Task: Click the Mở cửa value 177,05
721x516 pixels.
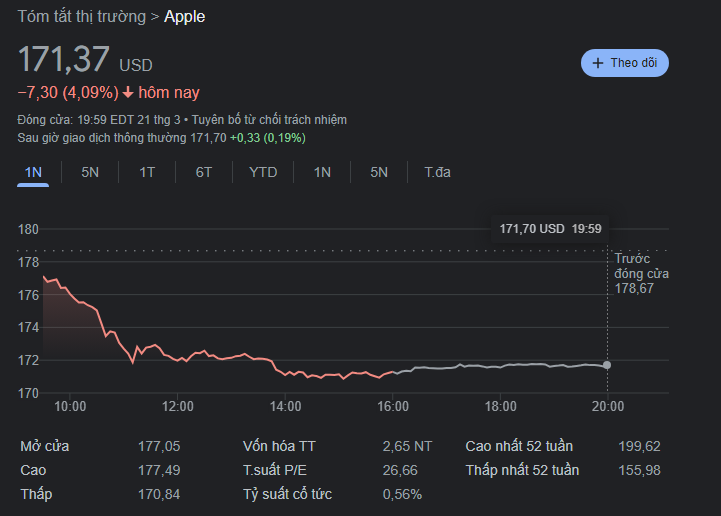Action: pos(159,446)
